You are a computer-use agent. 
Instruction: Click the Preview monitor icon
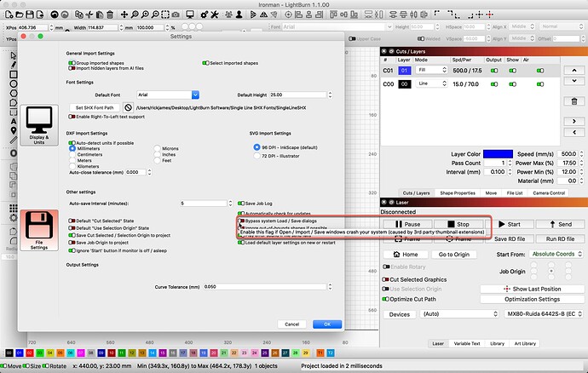190,14
